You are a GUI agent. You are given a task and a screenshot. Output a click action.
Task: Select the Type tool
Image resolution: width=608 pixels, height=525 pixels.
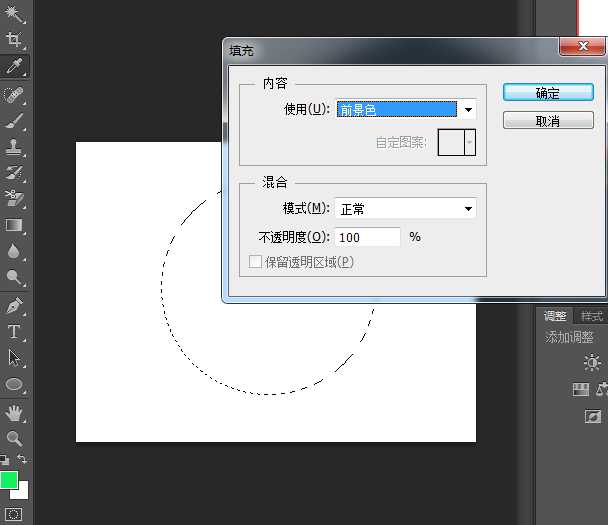14,332
